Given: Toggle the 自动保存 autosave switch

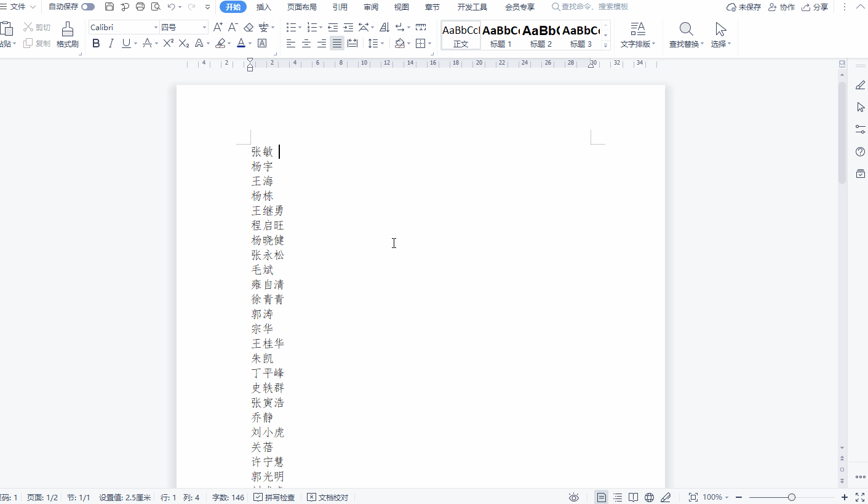Looking at the screenshot, I should tap(88, 7).
